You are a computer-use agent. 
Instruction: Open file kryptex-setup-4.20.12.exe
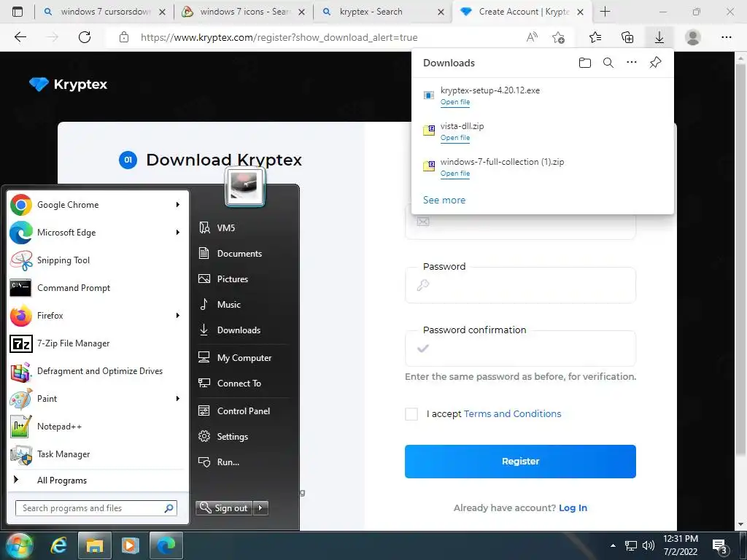pyautogui.click(x=455, y=102)
